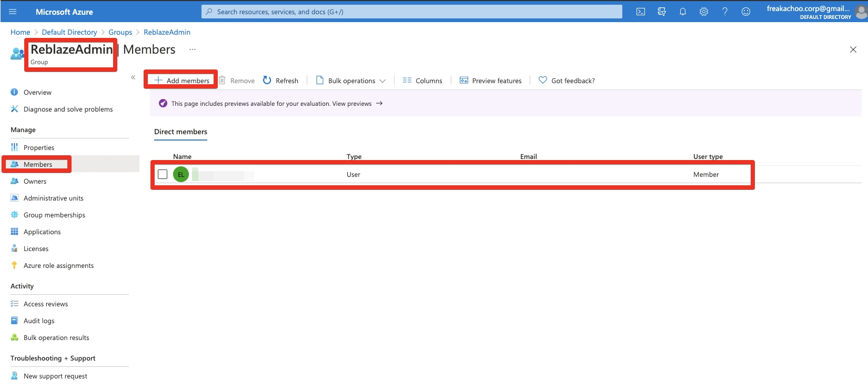Viewport: 868px width, 389px height.
Task: Click View previews arrow in banner
Action: (x=379, y=103)
